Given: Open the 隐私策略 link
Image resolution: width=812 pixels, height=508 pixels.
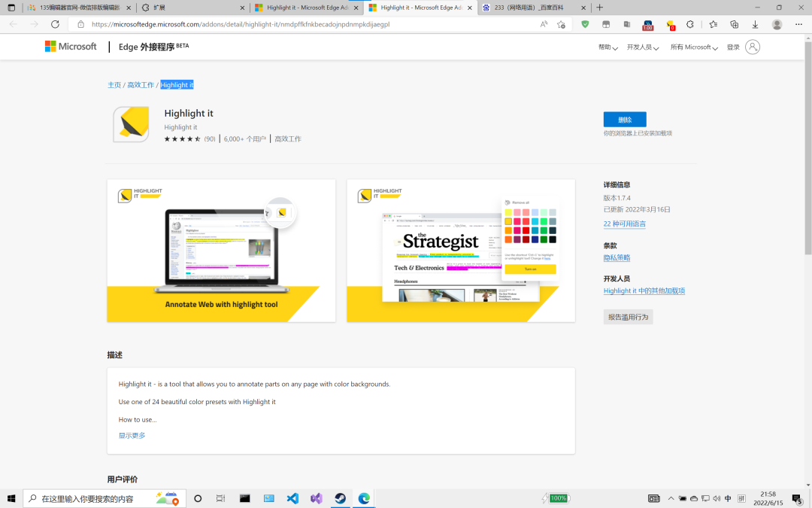Looking at the screenshot, I should coord(617,257).
